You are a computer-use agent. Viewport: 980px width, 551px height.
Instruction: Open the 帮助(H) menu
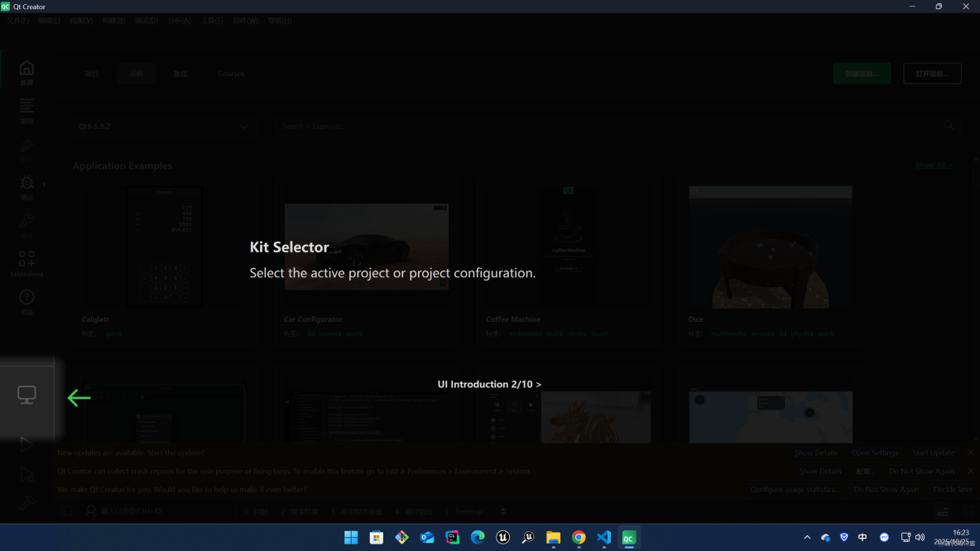pyautogui.click(x=280, y=21)
